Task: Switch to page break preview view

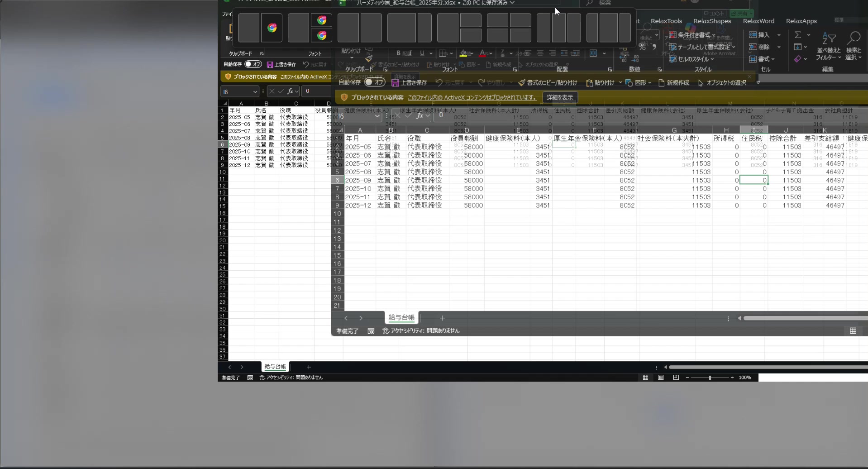Action: click(x=676, y=378)
